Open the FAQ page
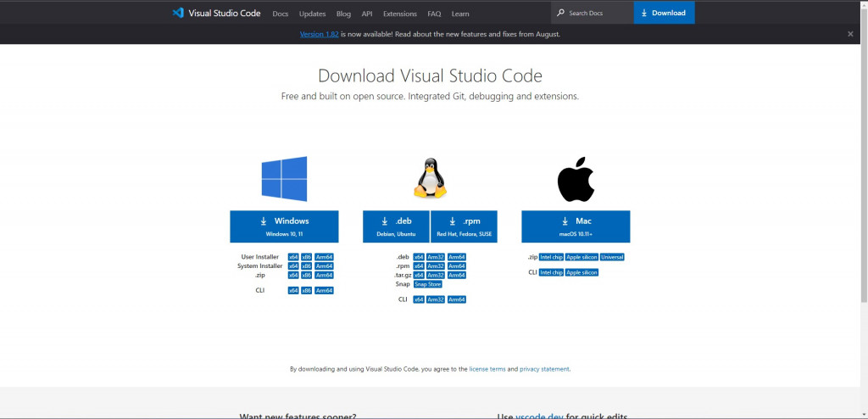This screenshot has height=419, width=868. (434, 14)
